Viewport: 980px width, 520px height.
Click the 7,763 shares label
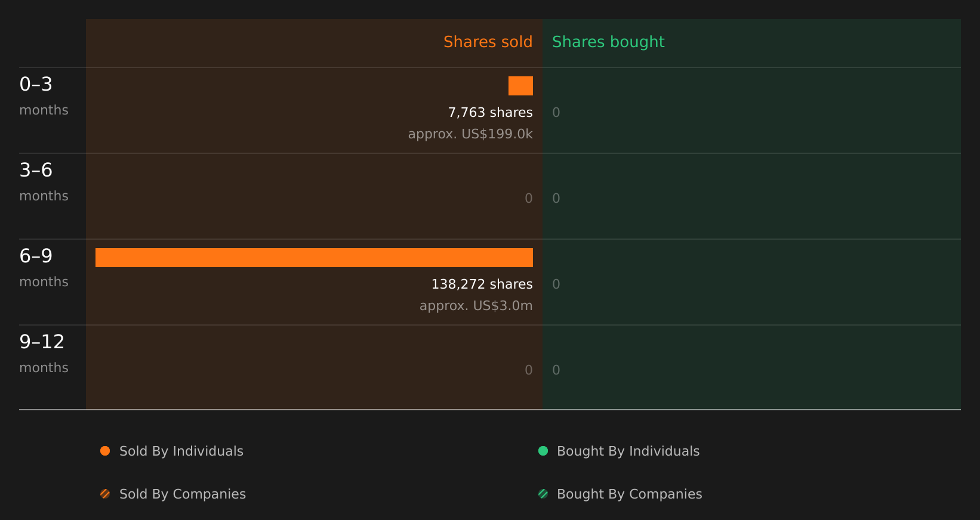(x=490, y=112)
